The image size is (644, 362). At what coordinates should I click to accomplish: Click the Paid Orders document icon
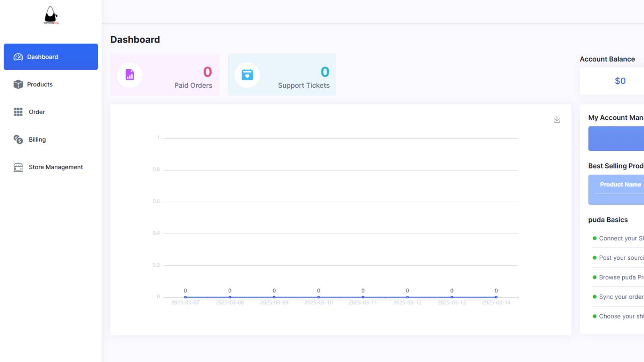point(130,75)
